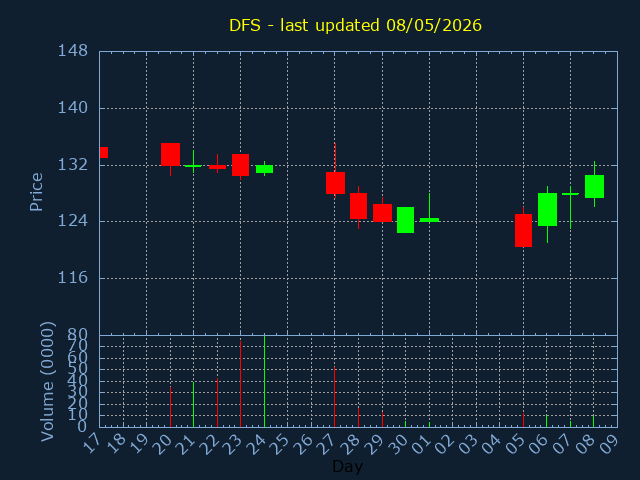The width and height of the screenshot is (640, 480).
Task: Click the red volume bar for day 28
Action: (x=358, y=417)
